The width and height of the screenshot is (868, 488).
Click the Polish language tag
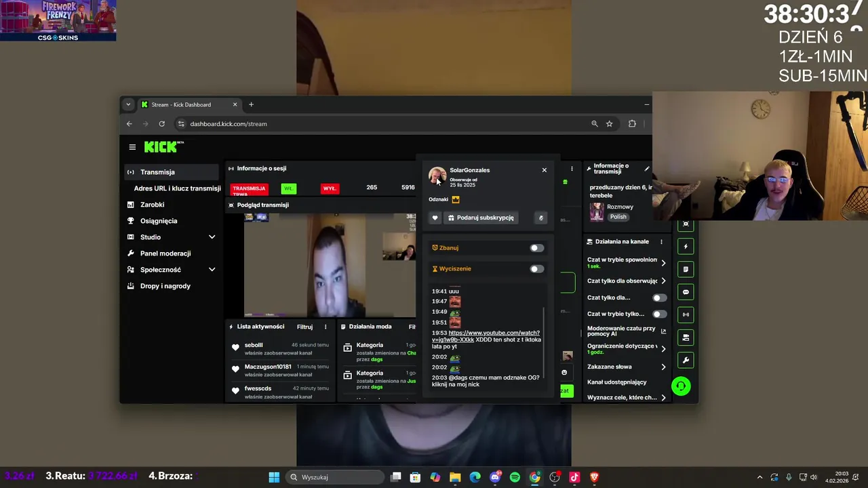coord(618,217)
